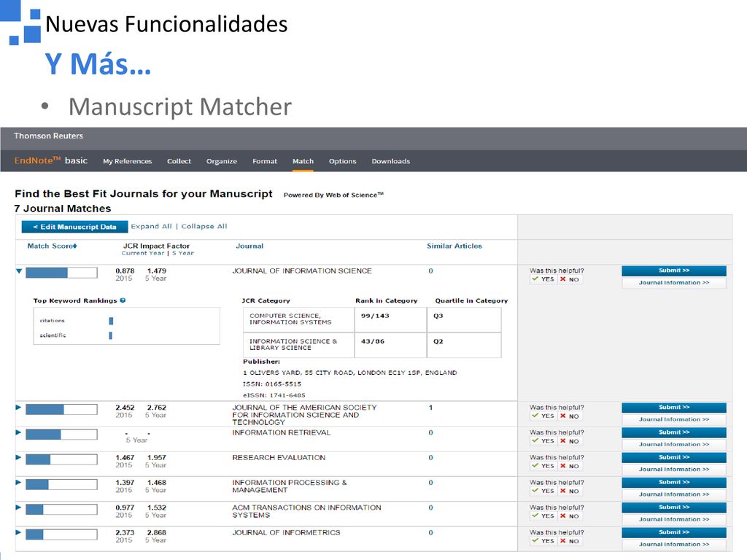Viewport: 747px width, 560px height.
Task: Click the Similar Articles column header
Action: pyautogui.click(x=454, y=246)
